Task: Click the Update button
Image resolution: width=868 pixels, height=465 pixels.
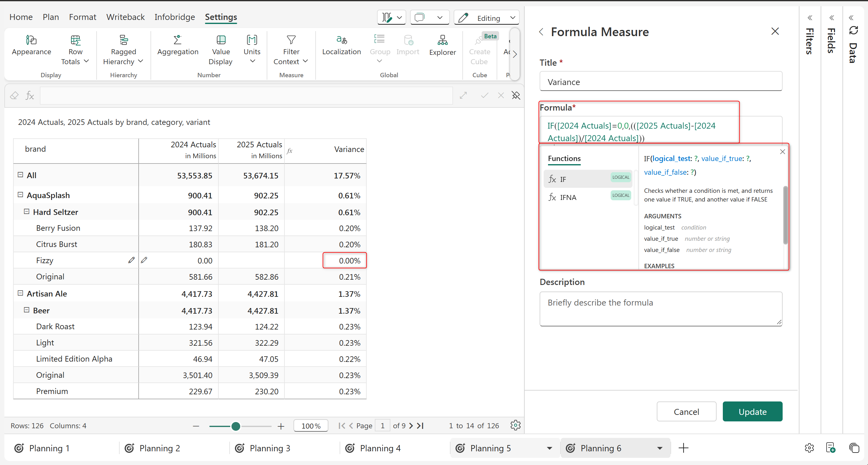Action: point(752,411)
